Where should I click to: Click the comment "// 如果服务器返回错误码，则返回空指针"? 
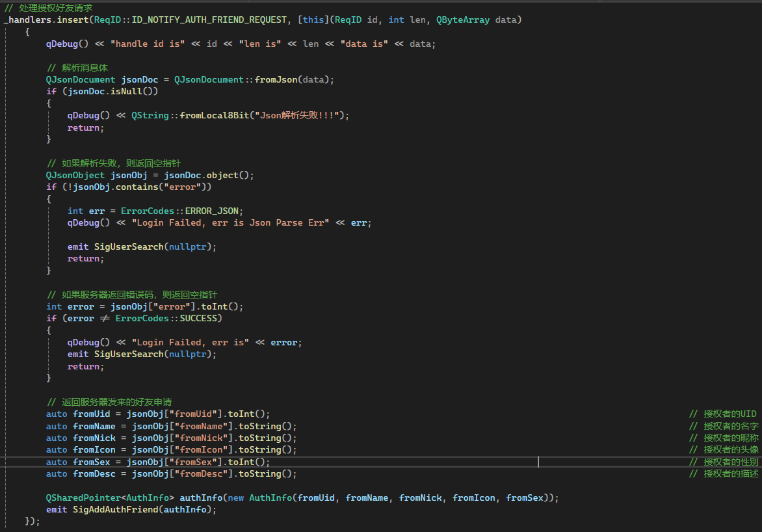coord(132,295)
